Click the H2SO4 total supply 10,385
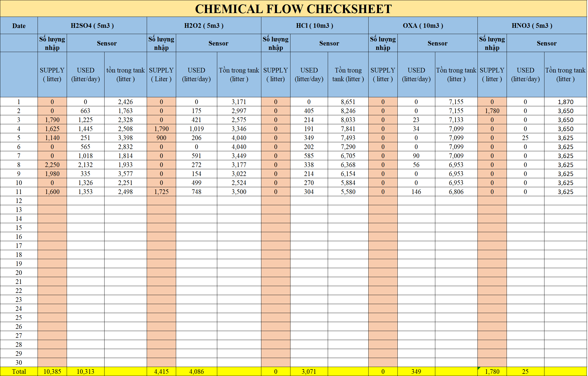This screenshot has width=588, height=376. [52, 372]
